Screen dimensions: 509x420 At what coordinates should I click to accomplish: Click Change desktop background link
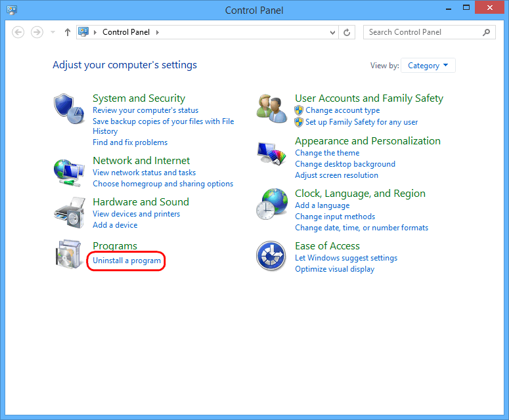(x=345, y=164)
